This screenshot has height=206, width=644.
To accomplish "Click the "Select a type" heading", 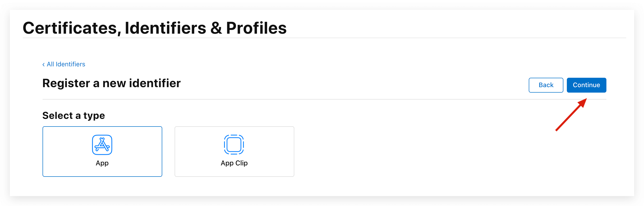I will (x=73, y=116).
